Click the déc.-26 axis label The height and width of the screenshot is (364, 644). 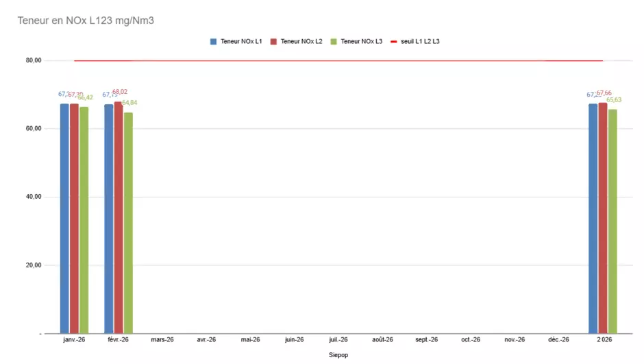click(559, 339)
